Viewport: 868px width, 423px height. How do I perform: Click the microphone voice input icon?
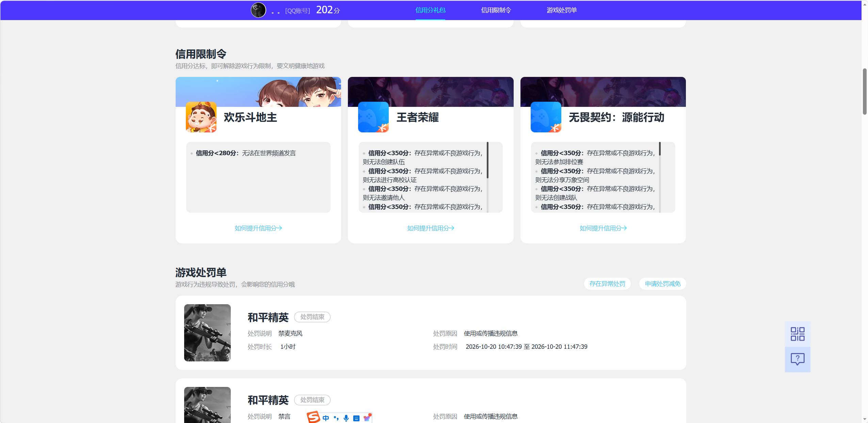pos(346,418)
